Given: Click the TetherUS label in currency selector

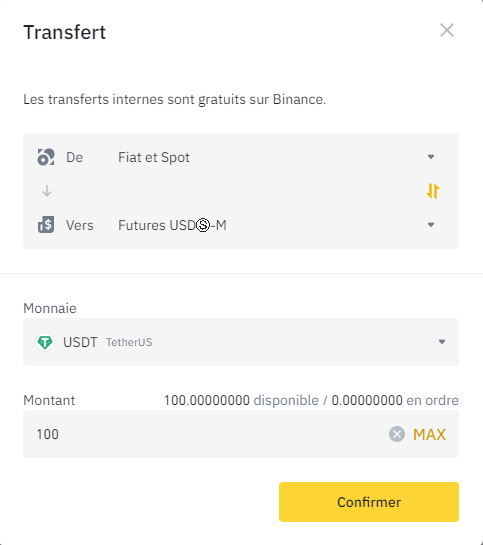Looking at the screenshot, I should point(129,342).
